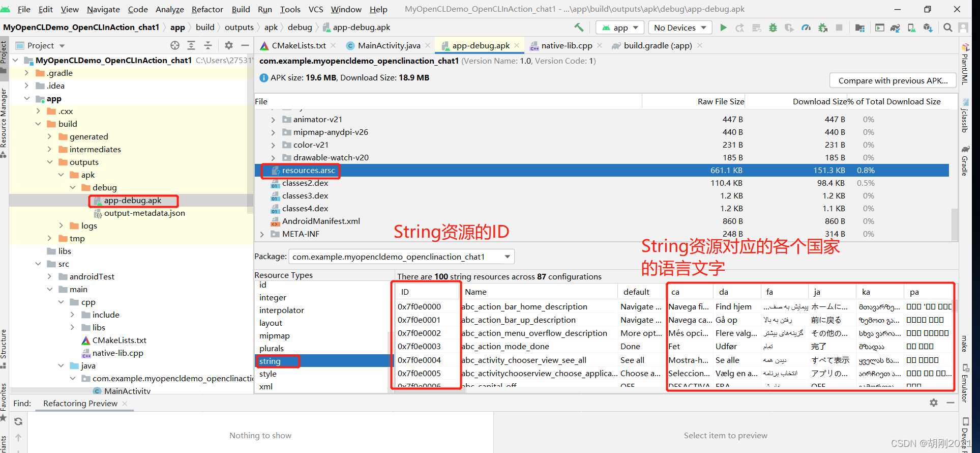Open the Package name combo box

click(401, 257)
